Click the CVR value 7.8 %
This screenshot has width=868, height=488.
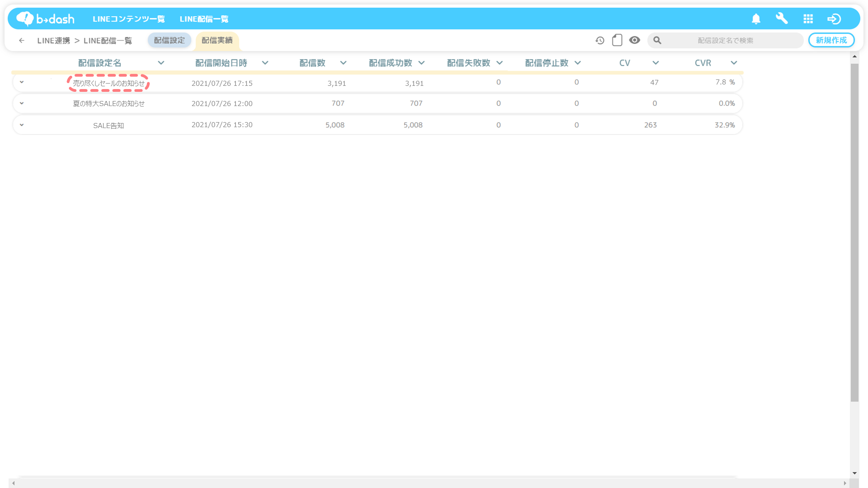725,82
